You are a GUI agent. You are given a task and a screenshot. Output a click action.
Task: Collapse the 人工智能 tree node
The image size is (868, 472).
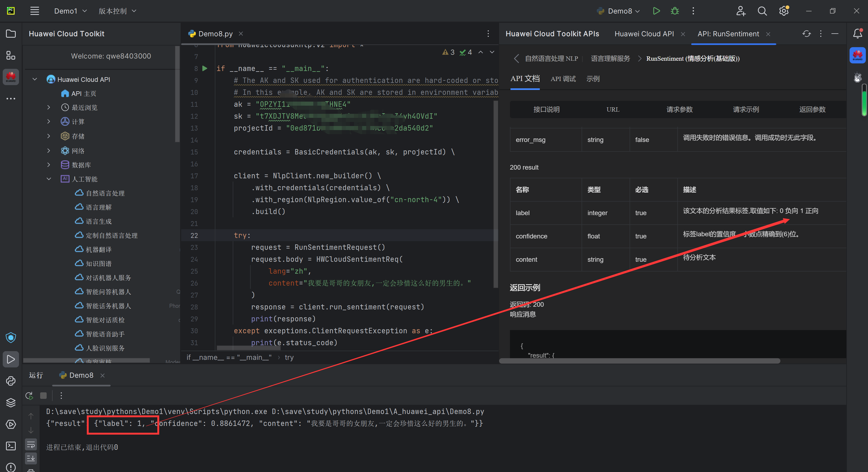(49, 179)
